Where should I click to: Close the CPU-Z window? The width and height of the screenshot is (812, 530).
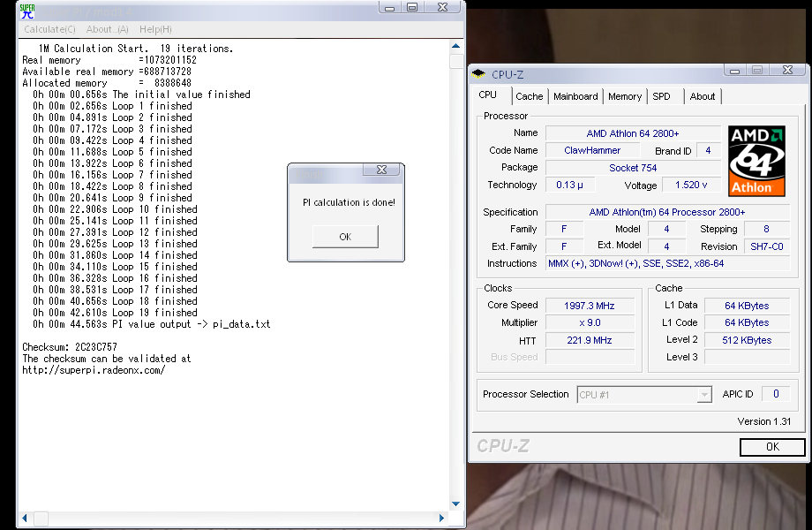tap(787, 70)
